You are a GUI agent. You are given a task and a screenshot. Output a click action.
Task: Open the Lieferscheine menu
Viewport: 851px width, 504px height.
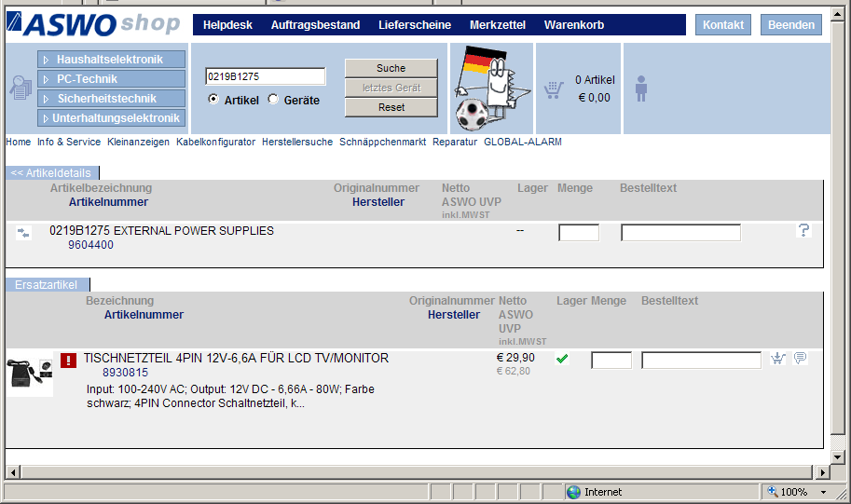tap(415, 25)
